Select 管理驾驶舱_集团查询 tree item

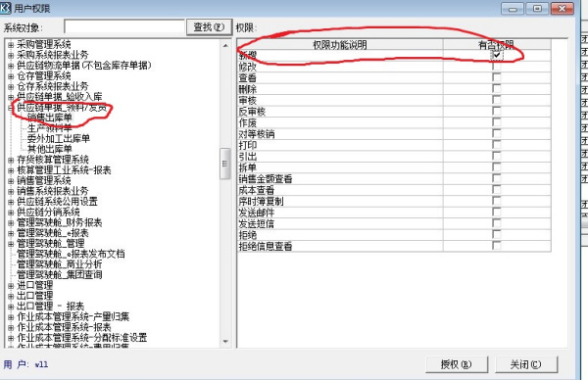point(59,275)
